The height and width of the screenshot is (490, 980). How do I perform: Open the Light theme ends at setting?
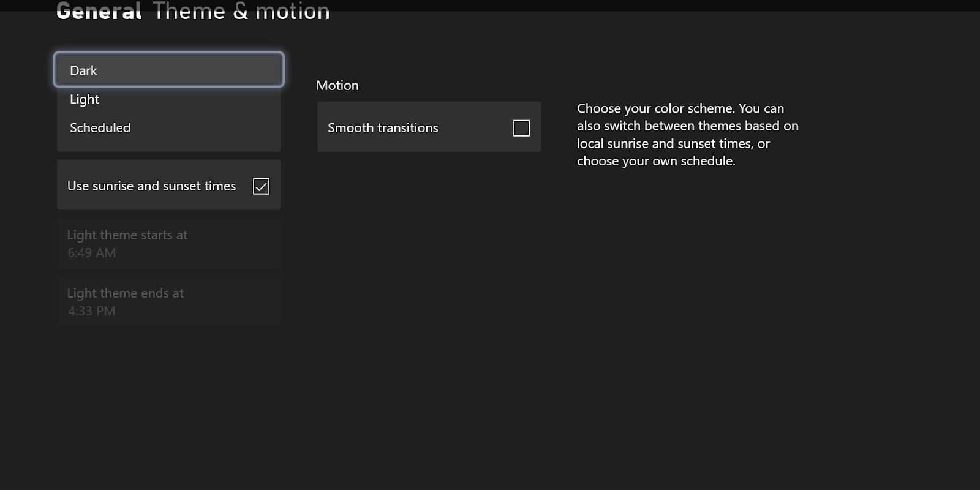pos(168,302)
